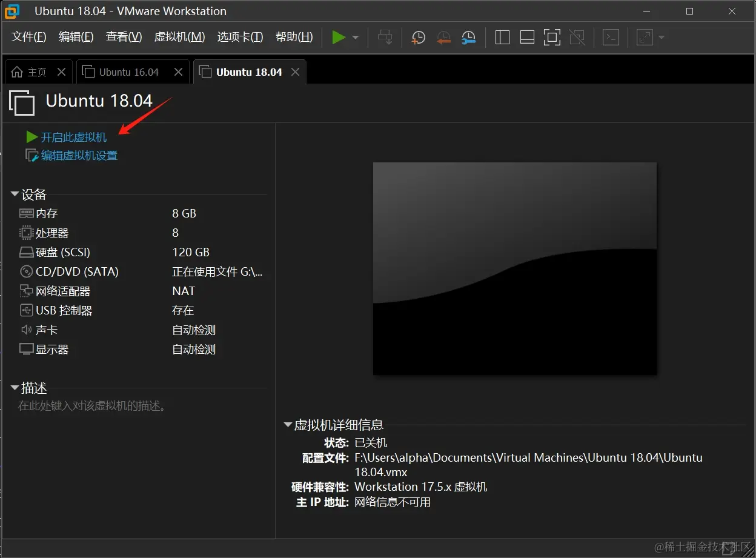This screenshot has width=756, height=558.
Task: Click the 显示器 monitor icon
Action: [26, 350]
